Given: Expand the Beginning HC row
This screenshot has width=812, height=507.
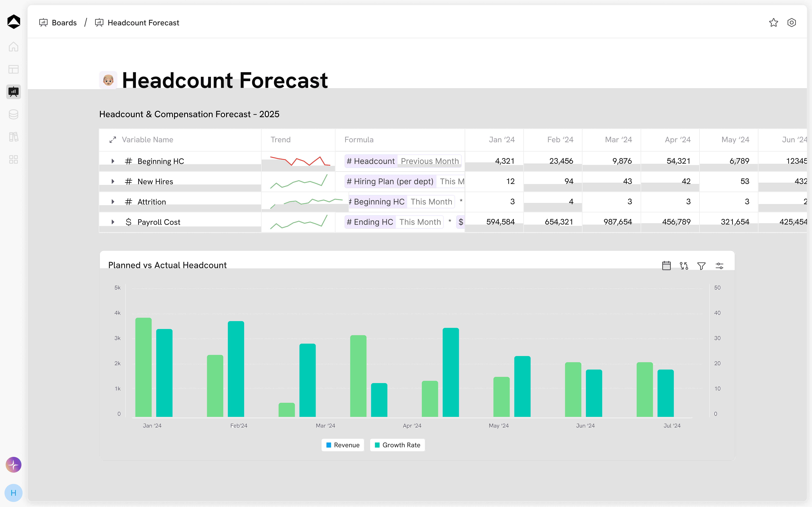Looking at the screenshot, I should [x=113, y=161].
